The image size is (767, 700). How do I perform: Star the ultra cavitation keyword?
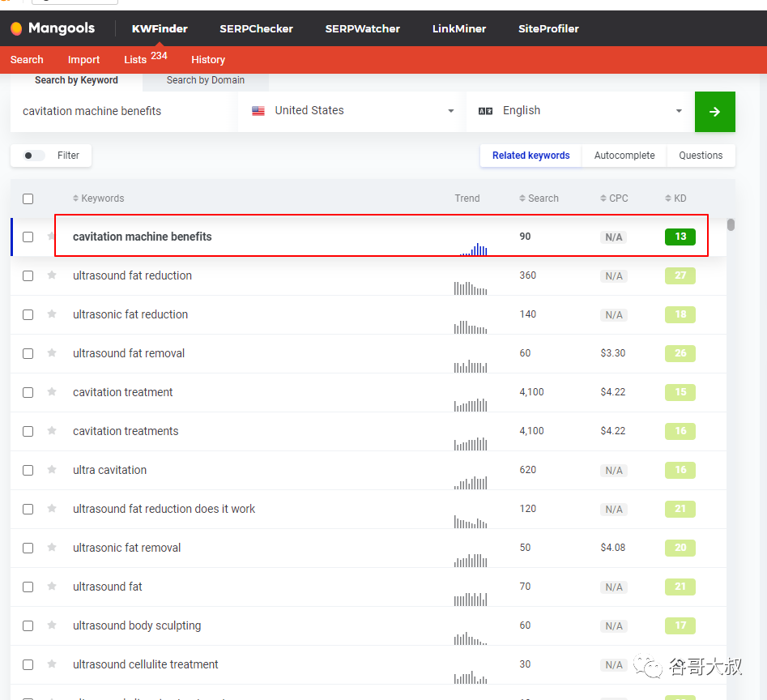click(x=52, y=470)
